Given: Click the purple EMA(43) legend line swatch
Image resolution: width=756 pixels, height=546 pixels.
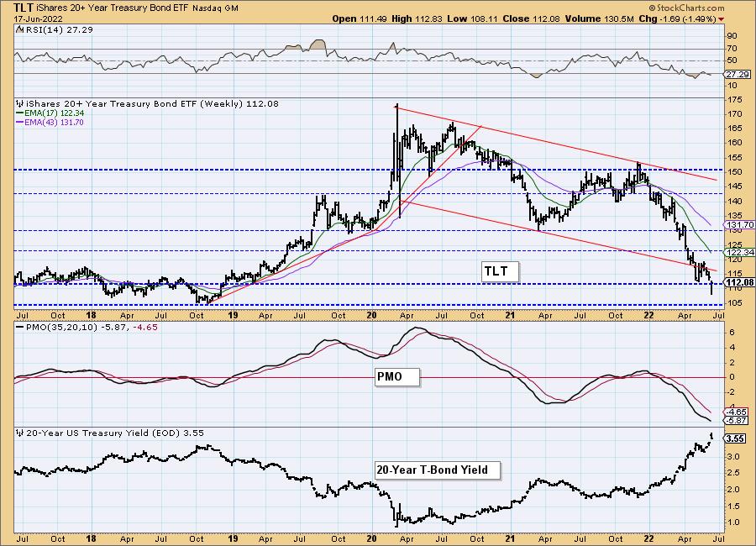Looking at the screenshot, I should coord(20,123).
